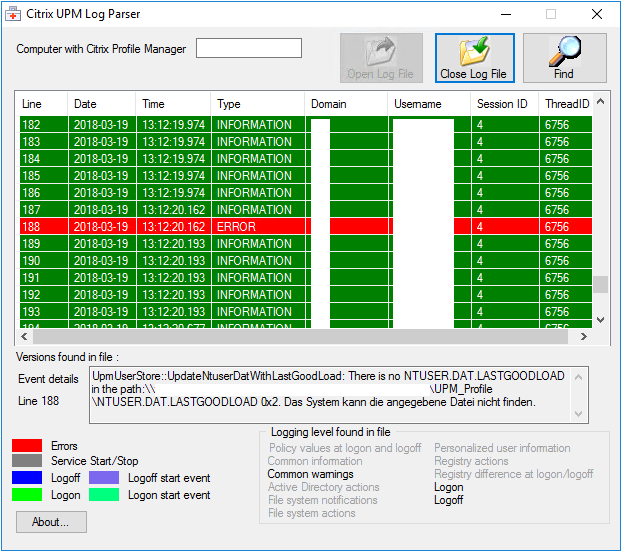Select log line 186
Image resolution: width=622 pixels, height=552 pixels.
click(x=306, y=193)
